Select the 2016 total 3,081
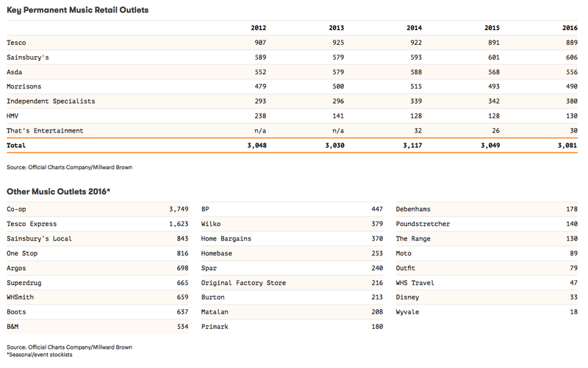Viewport: 588px width, 368px height. point(567,145)
